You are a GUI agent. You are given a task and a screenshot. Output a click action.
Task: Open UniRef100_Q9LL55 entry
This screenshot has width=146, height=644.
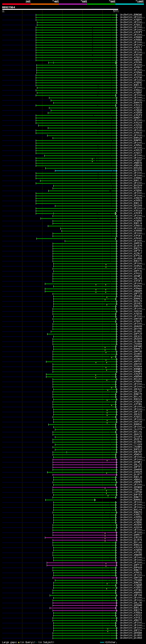[131, 278]
